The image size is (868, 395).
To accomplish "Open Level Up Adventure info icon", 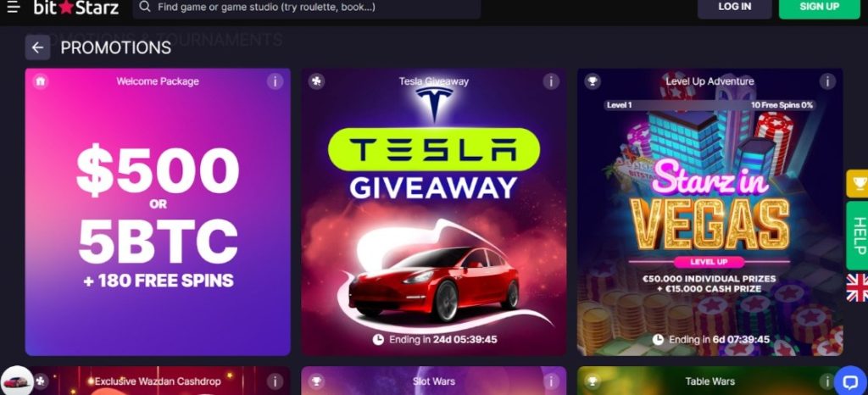I will click(827, 81).
